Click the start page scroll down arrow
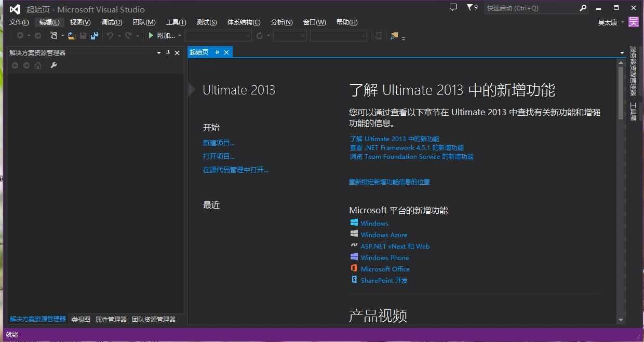 coord(621,320)
